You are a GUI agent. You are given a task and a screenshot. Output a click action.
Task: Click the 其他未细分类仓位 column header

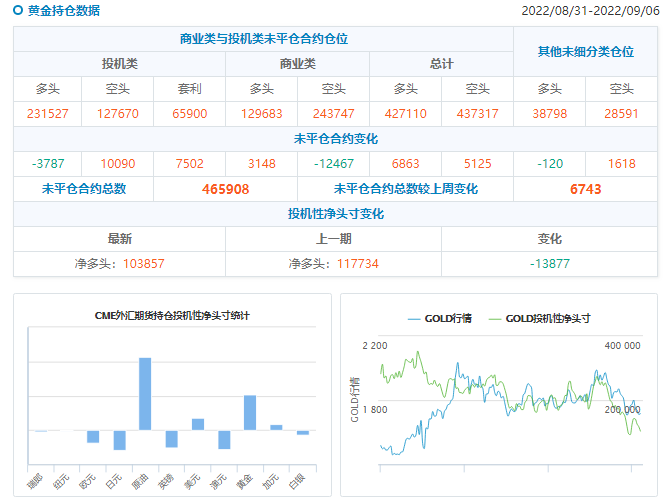585,51
